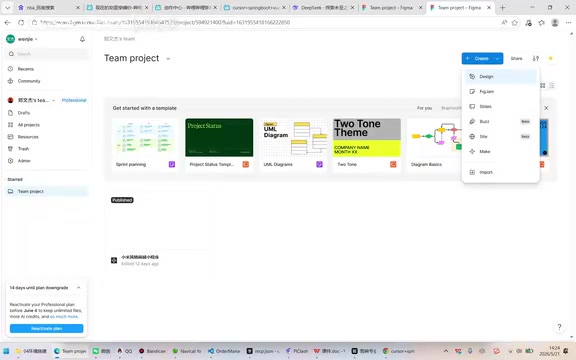
Task: Open a new browser tab
Action: pos(503,8)
